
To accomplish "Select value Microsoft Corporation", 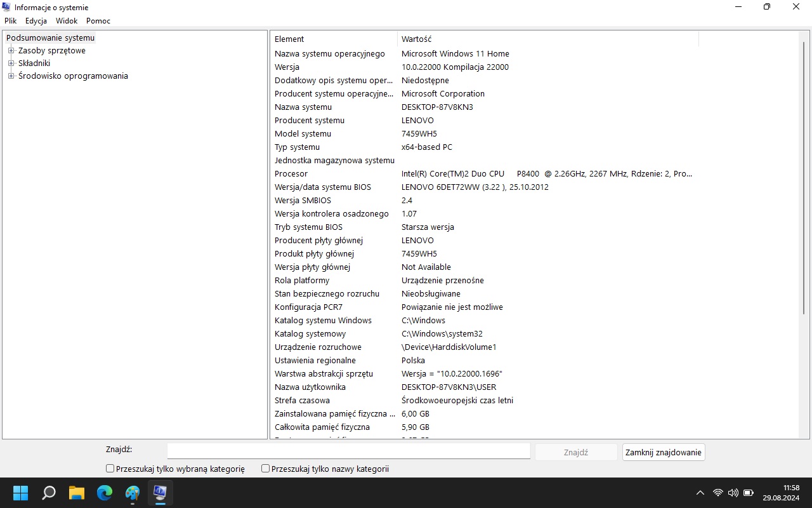I will click(x=443, y=94).
